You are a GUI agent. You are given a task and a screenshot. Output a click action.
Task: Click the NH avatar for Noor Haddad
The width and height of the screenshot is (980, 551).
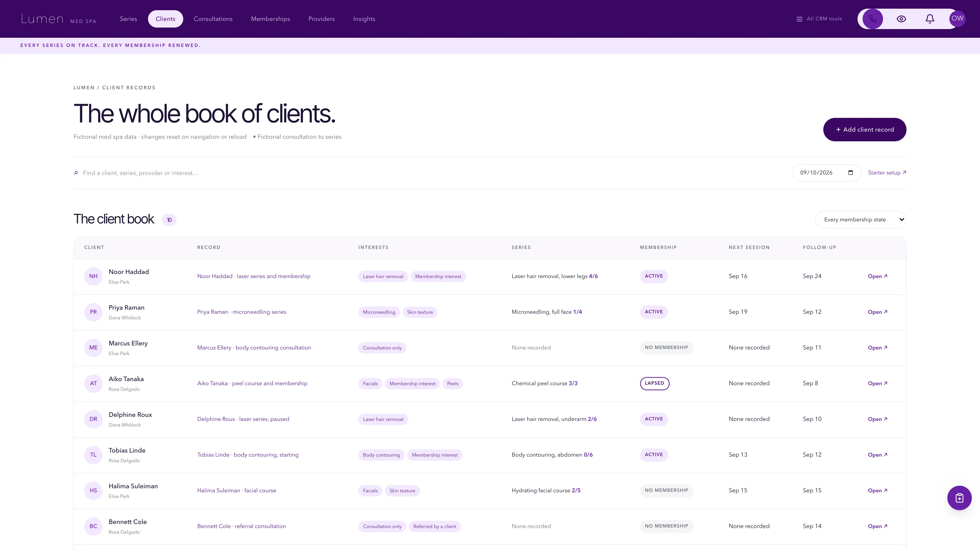[93, 277]
